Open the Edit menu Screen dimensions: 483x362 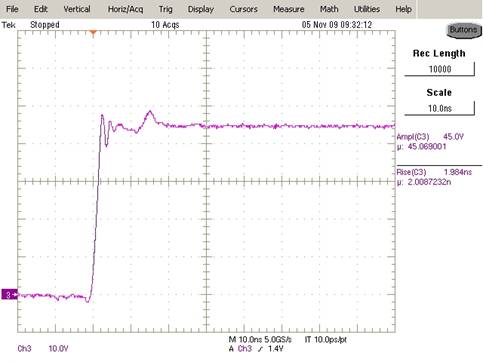[x=41, y=9]
